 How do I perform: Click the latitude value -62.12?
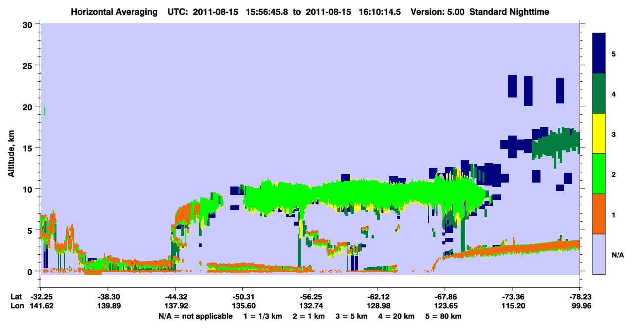(x=377, y=297)
